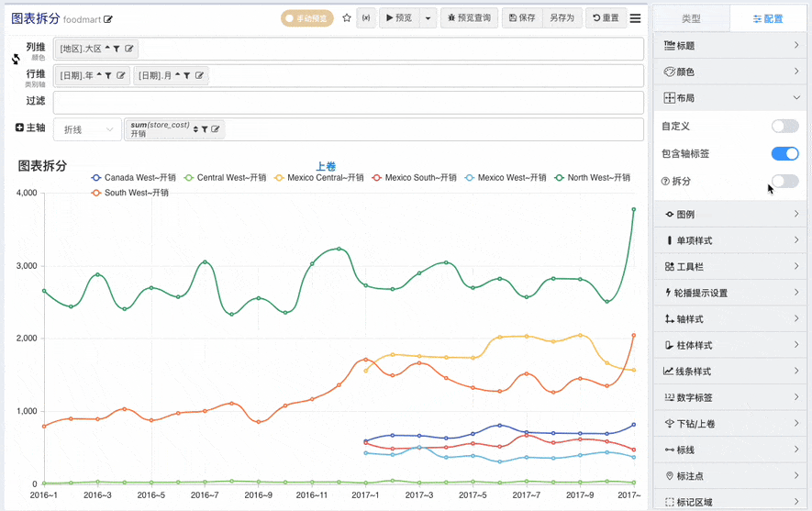Select the 配置 tab
The width and height of the screenshot is (812, 511).
tap(768, 18)
